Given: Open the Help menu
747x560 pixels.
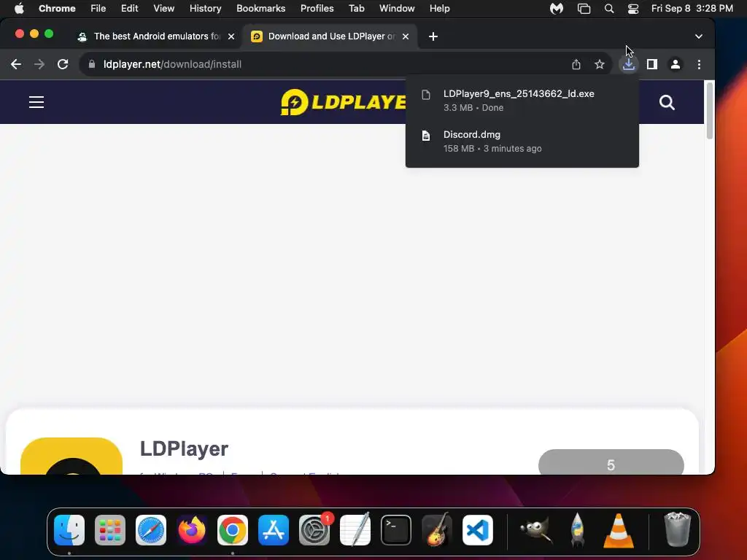Looking at the screenshot, I should click(439, 8).
